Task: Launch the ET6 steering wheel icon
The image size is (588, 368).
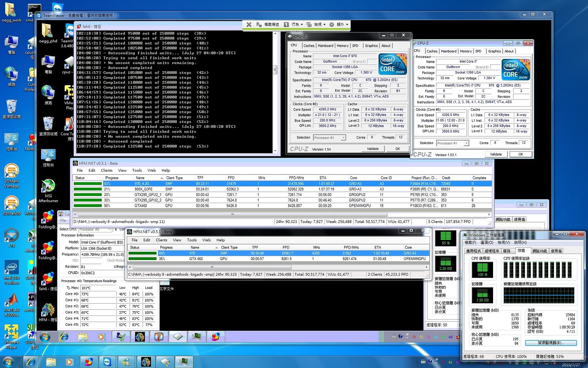Action: click(x=11, y=237)
